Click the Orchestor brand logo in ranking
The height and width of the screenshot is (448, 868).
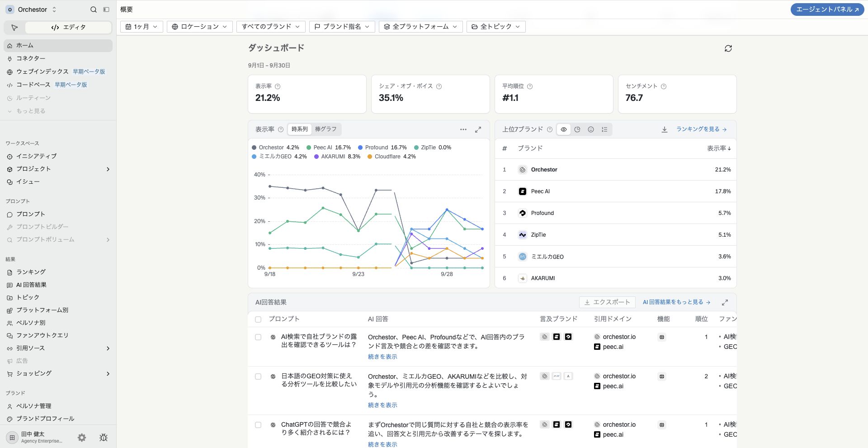click(522, 170)
